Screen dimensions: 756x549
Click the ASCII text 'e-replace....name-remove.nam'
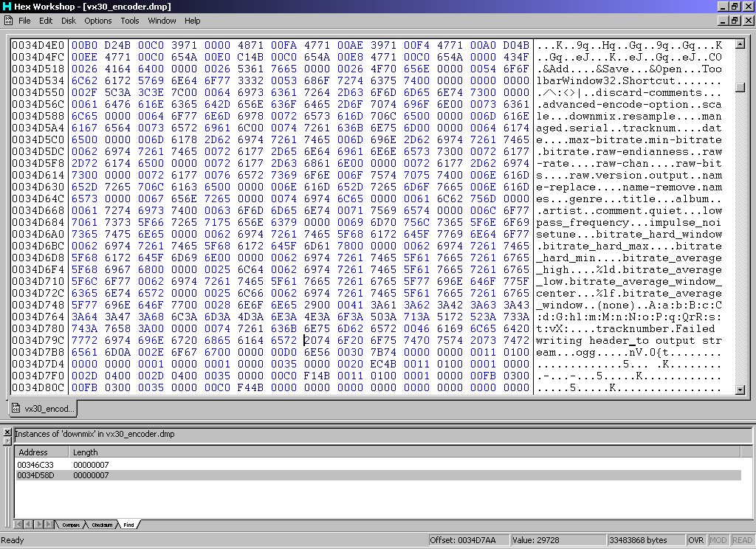[x=629, y=187]
